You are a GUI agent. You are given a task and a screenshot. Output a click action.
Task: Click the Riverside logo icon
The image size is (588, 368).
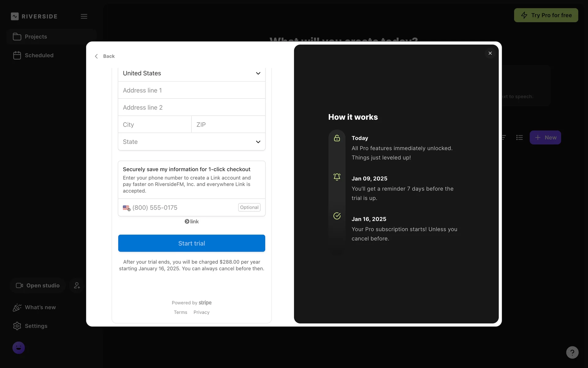(x=15, y=16)
